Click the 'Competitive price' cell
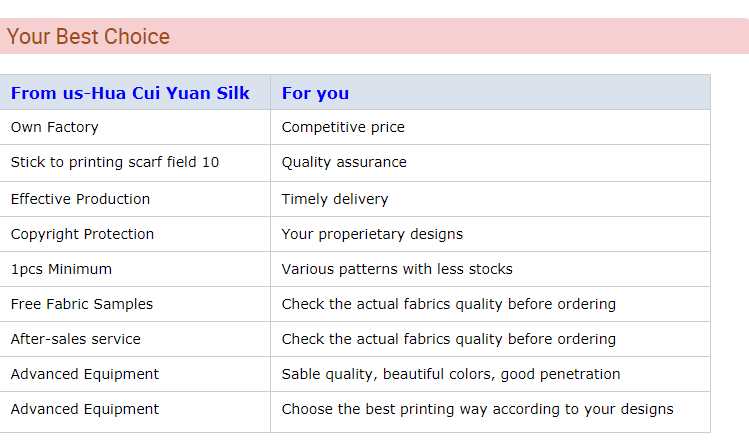The image size is (749, 445). tap(343, 127)
